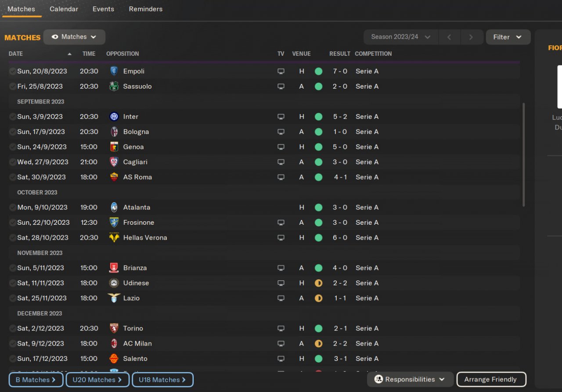Click the check mark beside Sassuolo match date
The width and height of the screenshot is (562, 392).
coord(12,86)
